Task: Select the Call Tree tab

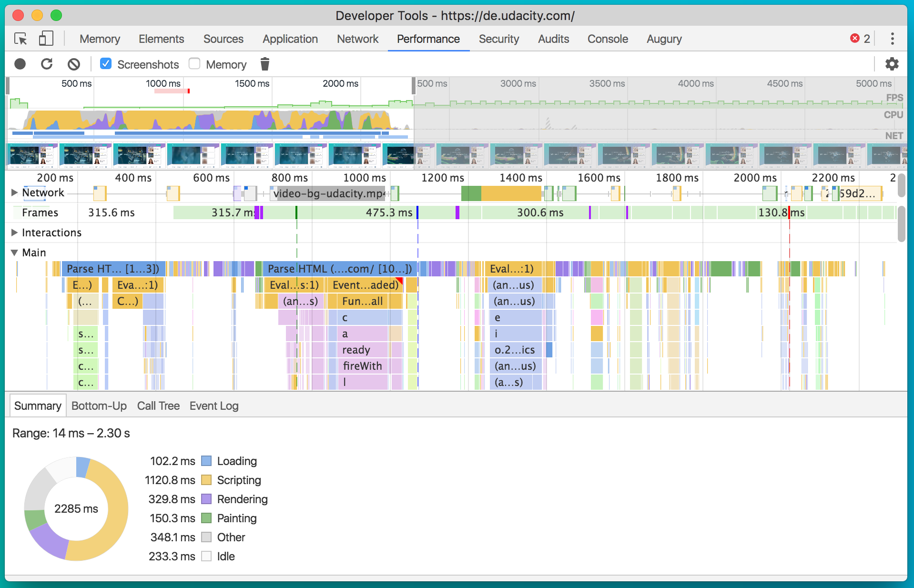Action: coord(158,406)
